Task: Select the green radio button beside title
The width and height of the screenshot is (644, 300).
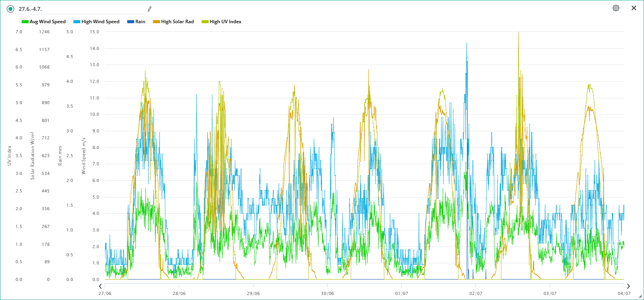Action: click(10, 9)
